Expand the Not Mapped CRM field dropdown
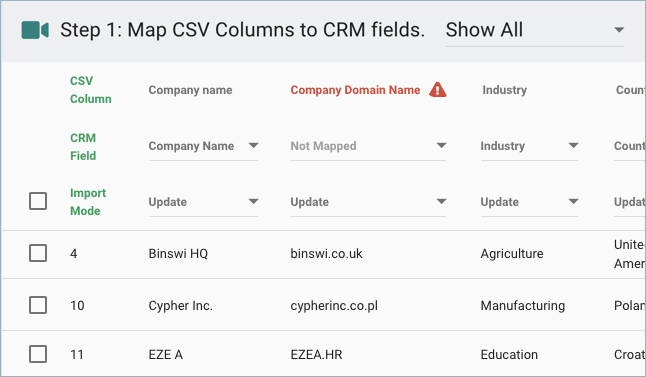Screen dimensions: 646x377 pyautogui.click(x=368, y=146)
